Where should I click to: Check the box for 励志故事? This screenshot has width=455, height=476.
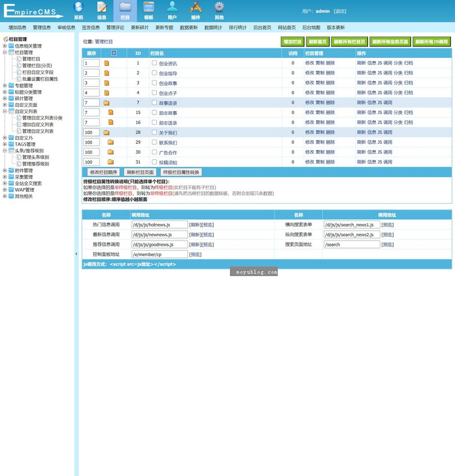[154, 112]
